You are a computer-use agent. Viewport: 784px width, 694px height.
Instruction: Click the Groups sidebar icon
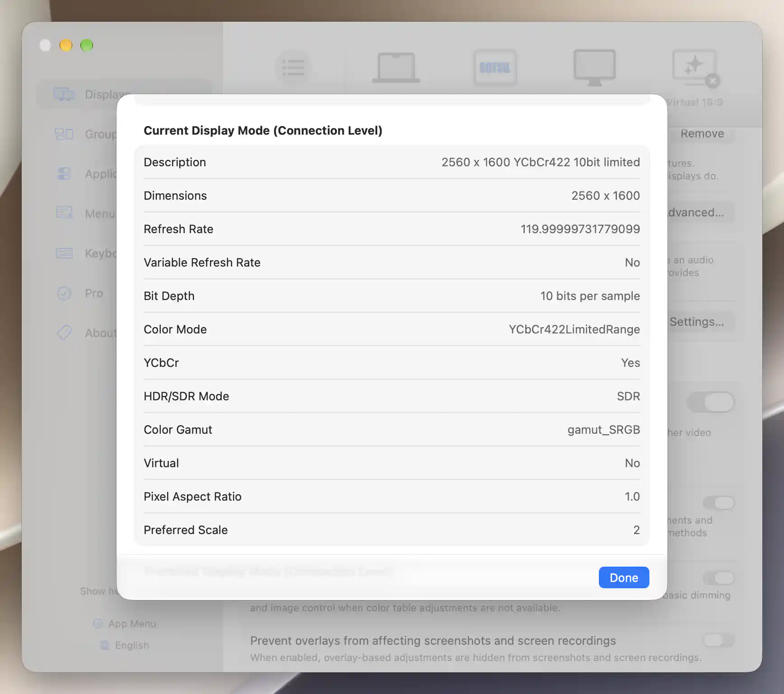(64, 134)
